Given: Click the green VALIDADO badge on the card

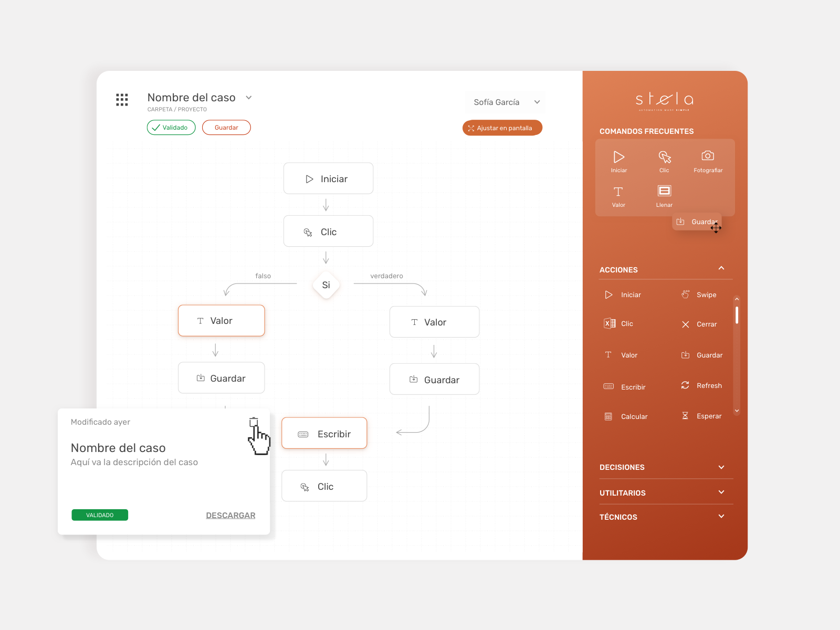Looking at the screenshot, I should pyautogui.click(x=100, y=515).
